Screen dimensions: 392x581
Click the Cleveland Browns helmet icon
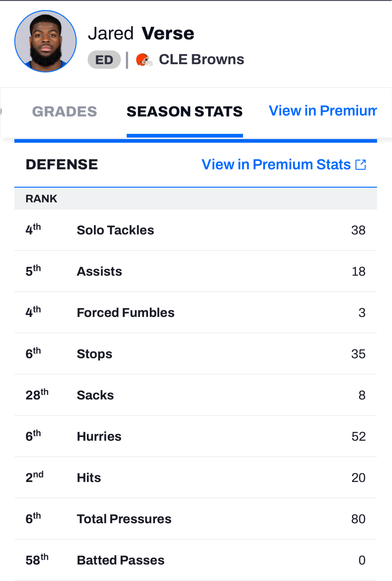click(144, 60)
